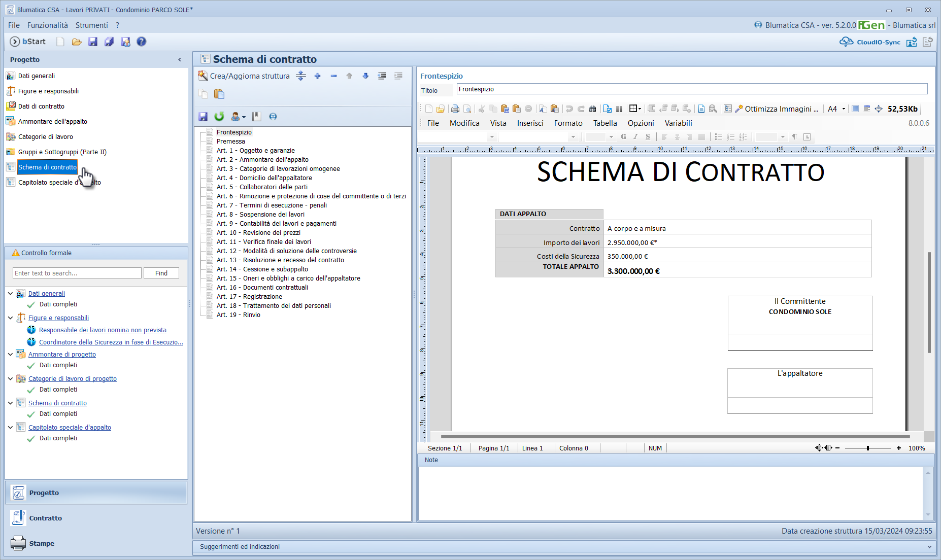Click the zoom slider in editor status bar
941x560 pixels.
(x=868, y=448)
